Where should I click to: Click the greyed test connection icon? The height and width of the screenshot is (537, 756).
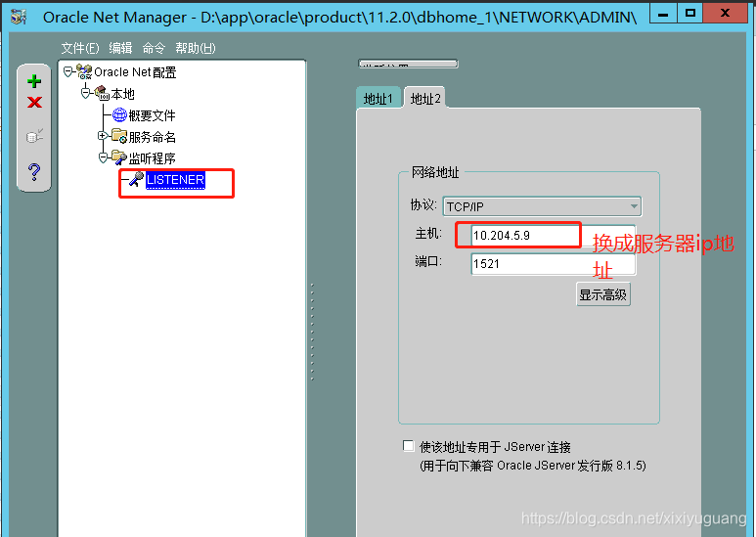34,136
